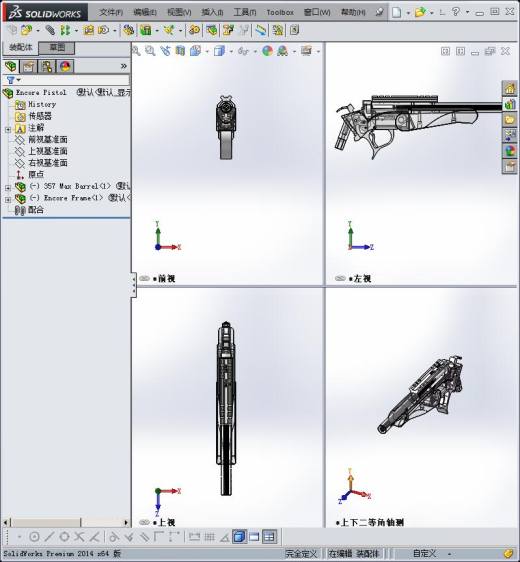Screen dimensions: 520x562
Task: Open the 文件(F) menu
Action: point(111,12)
